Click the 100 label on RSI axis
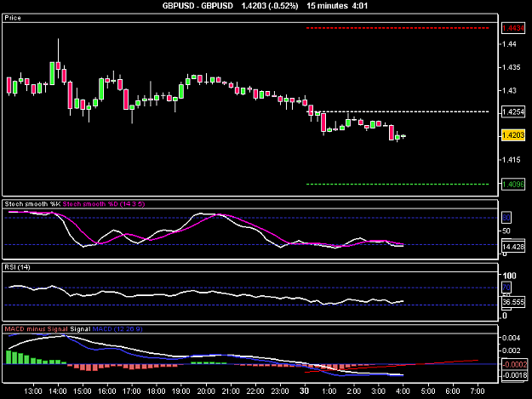Screen dimensions: 532x399 tap(509, 276)
